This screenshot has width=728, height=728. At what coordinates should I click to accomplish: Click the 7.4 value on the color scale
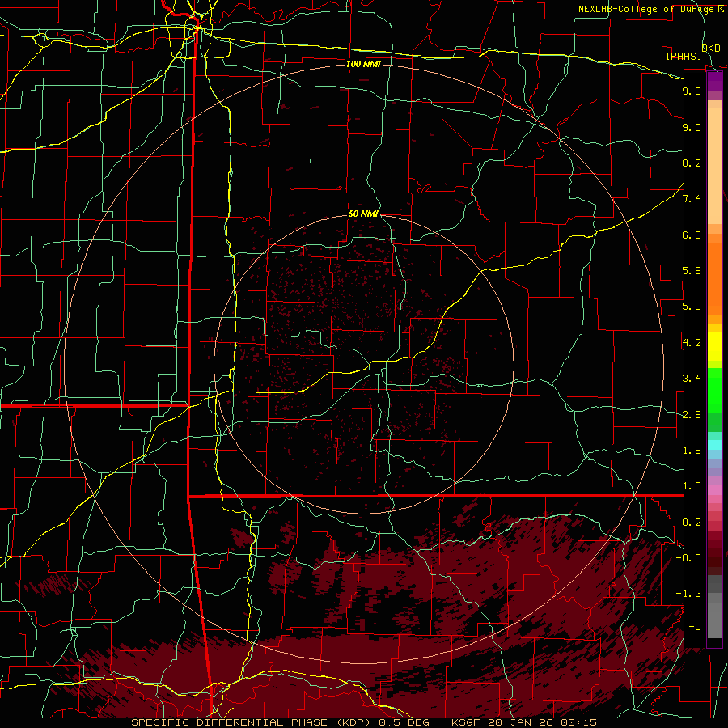(692, 199)
